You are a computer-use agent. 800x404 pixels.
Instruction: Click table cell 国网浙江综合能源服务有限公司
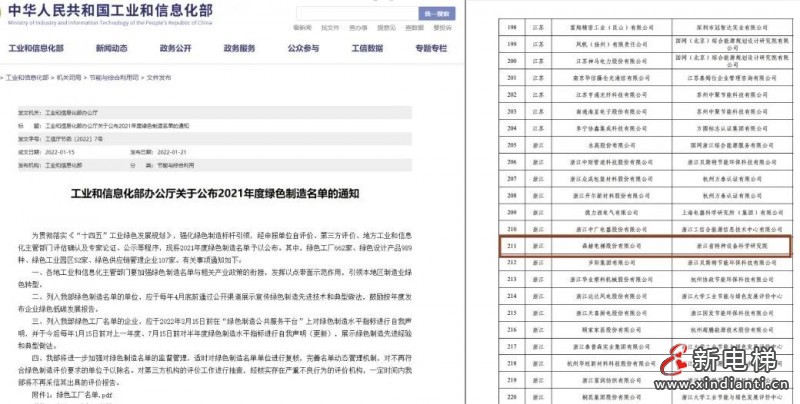(732, 145)
